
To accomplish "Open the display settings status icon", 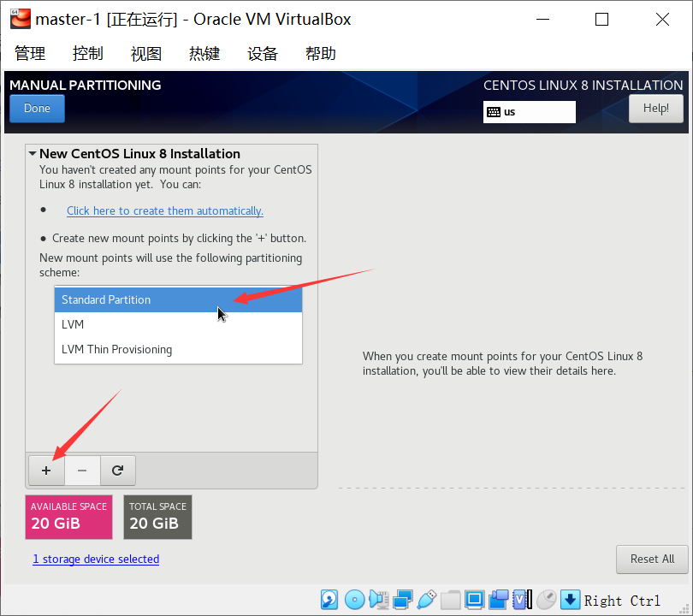I will pyautogui.click(x=474, y=600).
